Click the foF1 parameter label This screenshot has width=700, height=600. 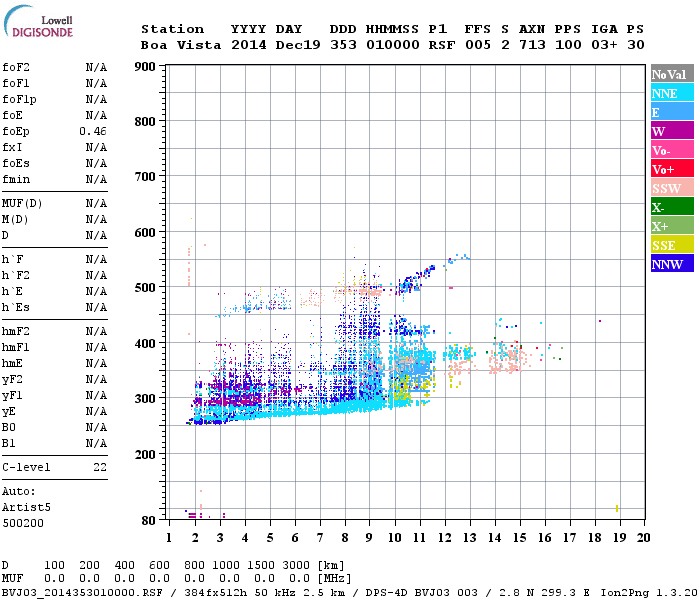pyautogui.click(x=16, y=83)
